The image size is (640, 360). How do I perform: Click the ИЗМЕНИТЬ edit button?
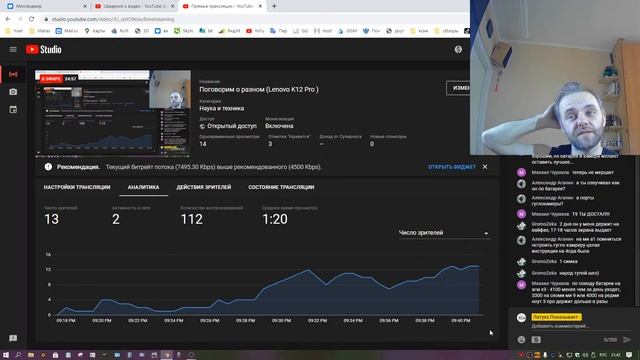[458, 88]
